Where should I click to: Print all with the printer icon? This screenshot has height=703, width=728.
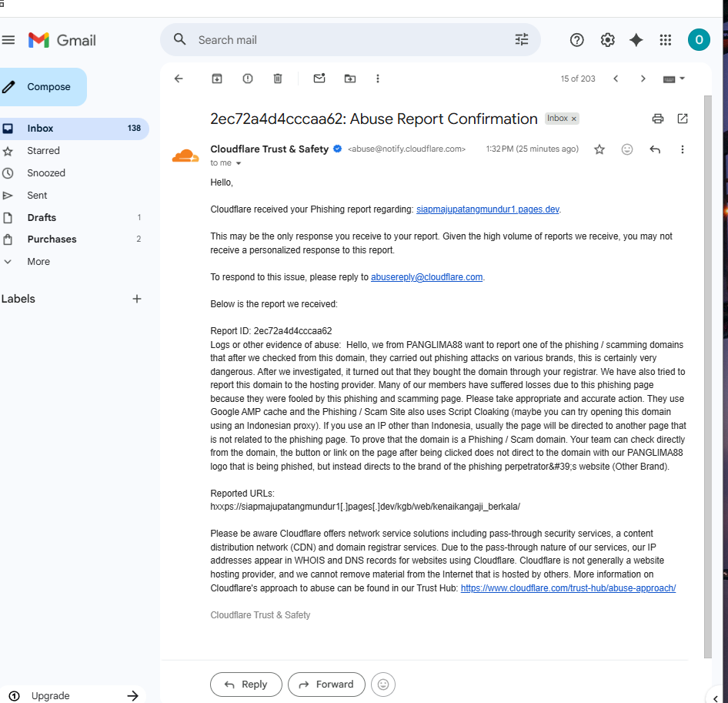[657, 119]
